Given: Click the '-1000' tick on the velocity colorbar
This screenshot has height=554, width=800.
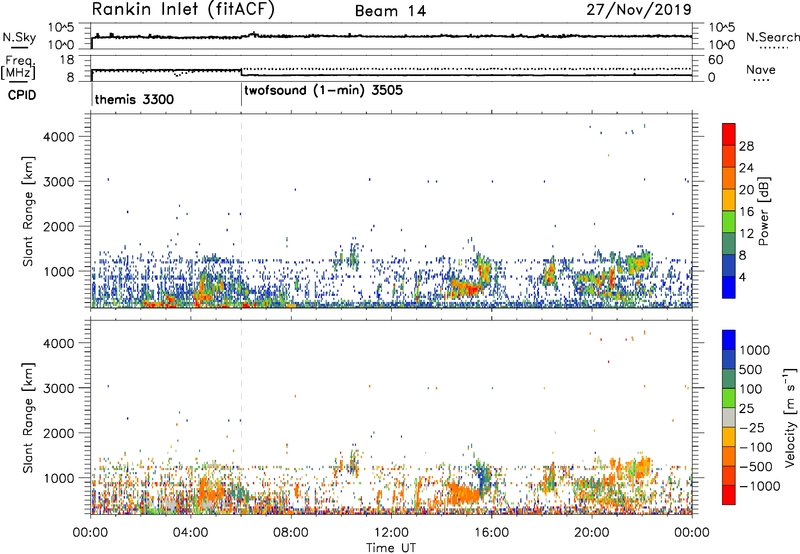Looking at the screenshot, I should point(759,486).
